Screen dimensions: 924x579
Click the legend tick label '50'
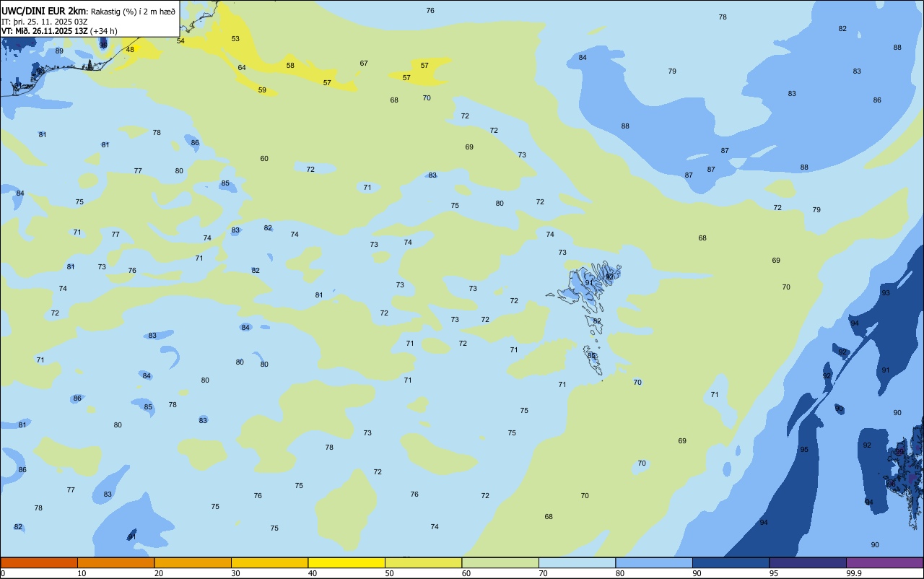[389, 573]
